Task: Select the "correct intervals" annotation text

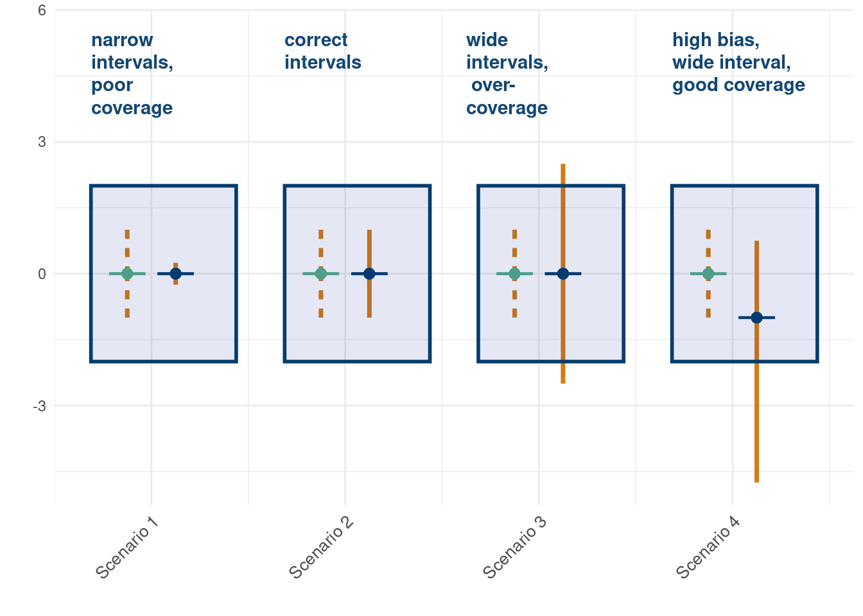Action: 322,51
